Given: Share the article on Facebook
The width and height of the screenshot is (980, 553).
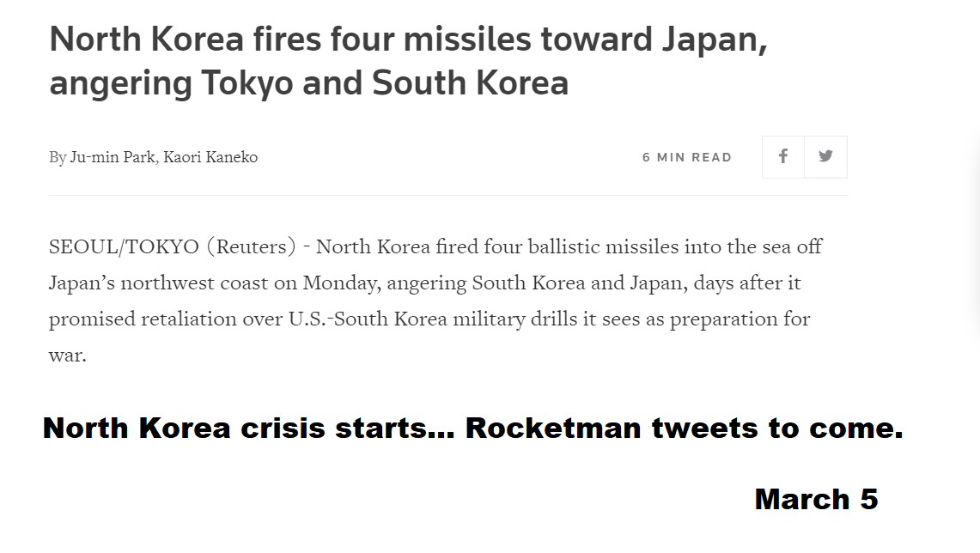Looking at the screenshot, I should point(783,156).
